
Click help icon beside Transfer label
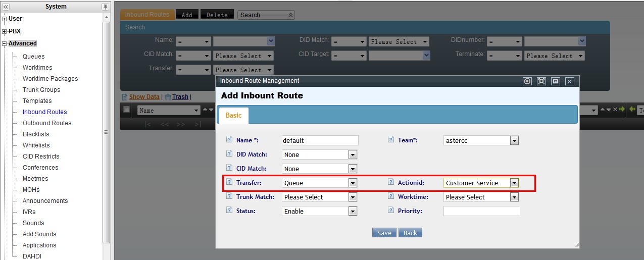(x=229, y=182)
